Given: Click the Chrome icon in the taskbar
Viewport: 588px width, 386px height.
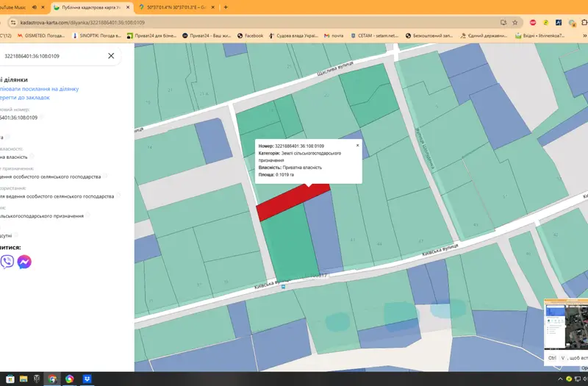Looking at the screenshot, I should (52, 379).
